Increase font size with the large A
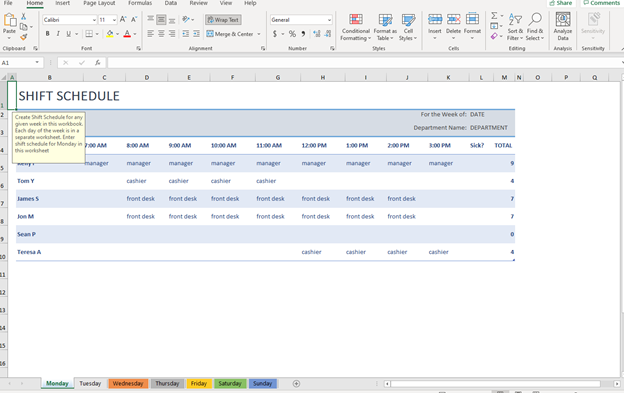624x394 pixels. [123, 20]
